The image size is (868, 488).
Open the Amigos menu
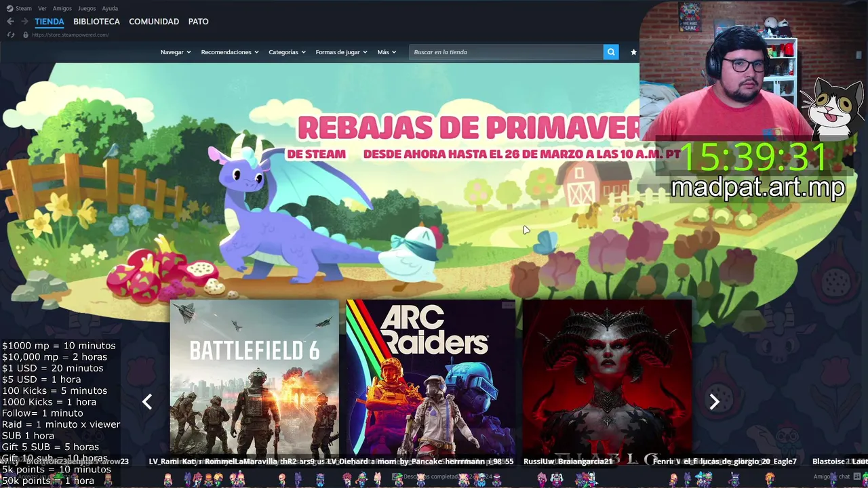(62, 8)
